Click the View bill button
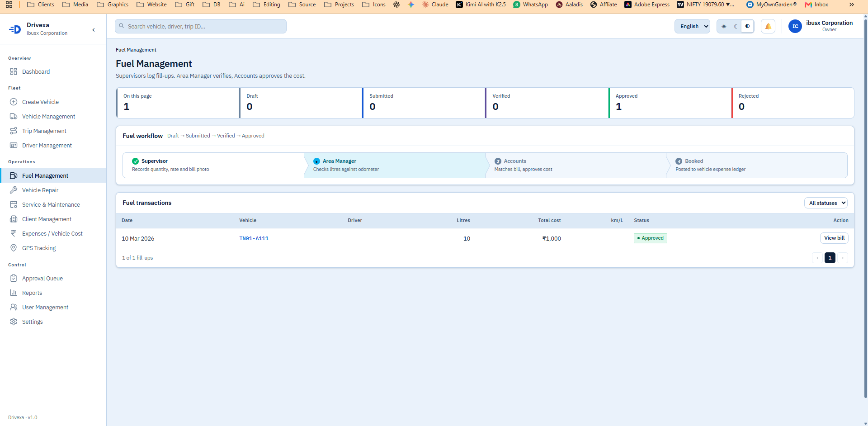 [834, 238]
